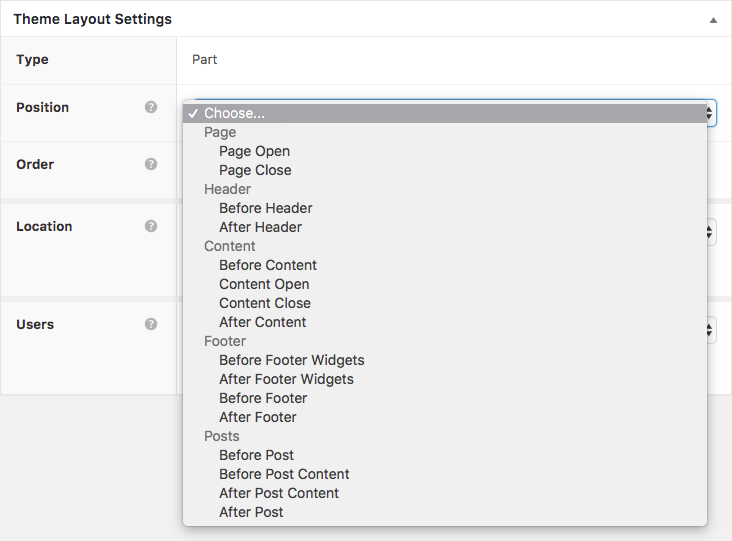Open the Users select dropdown
732x541 pixels.
[711, 330]
